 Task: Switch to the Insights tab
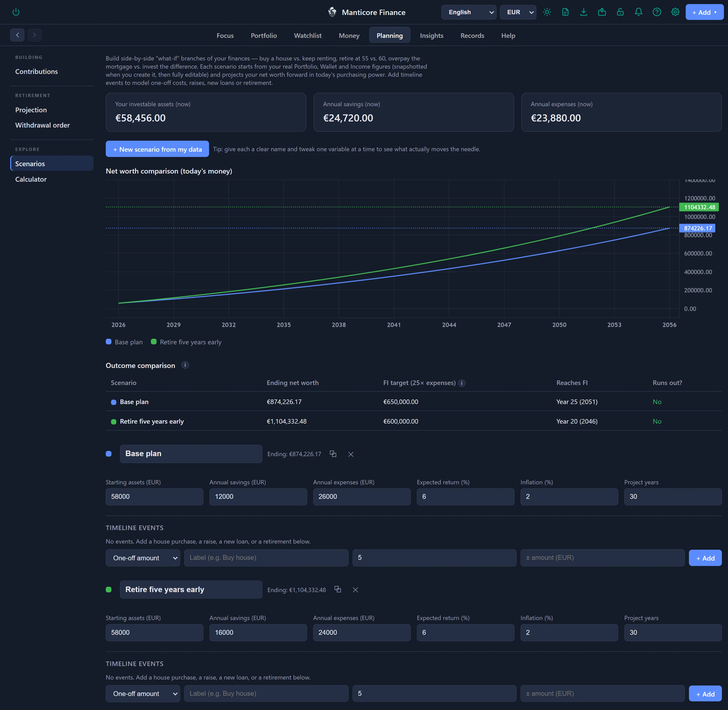coord(432,35)
